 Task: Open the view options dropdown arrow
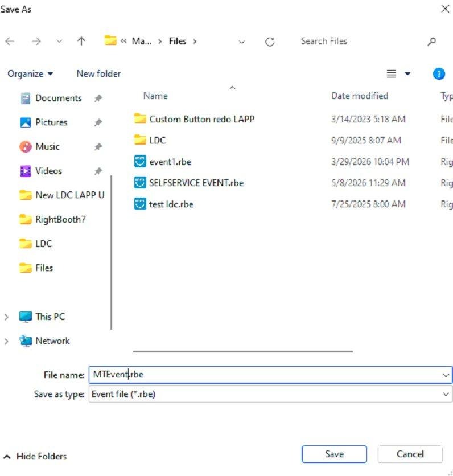tap(408, 74)
